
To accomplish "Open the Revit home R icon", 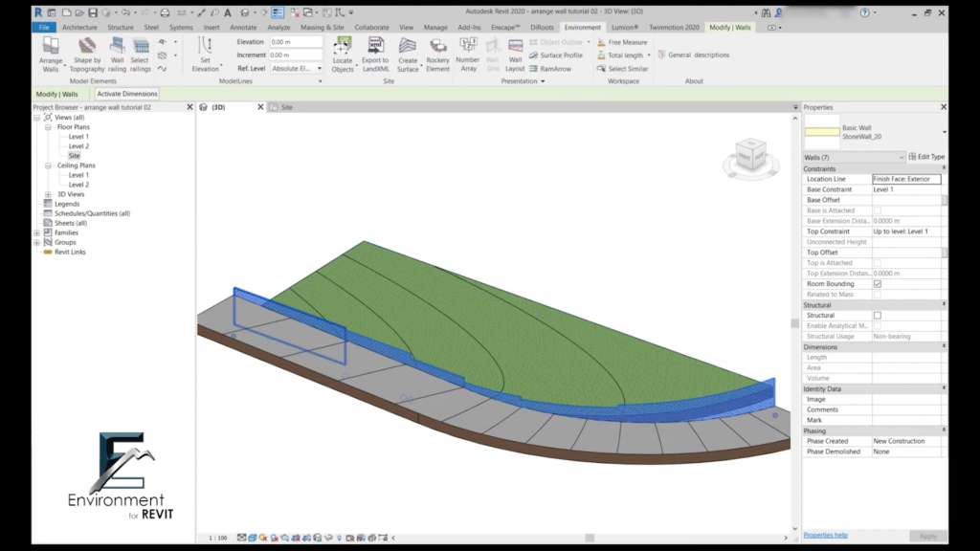I will [38, 11].
